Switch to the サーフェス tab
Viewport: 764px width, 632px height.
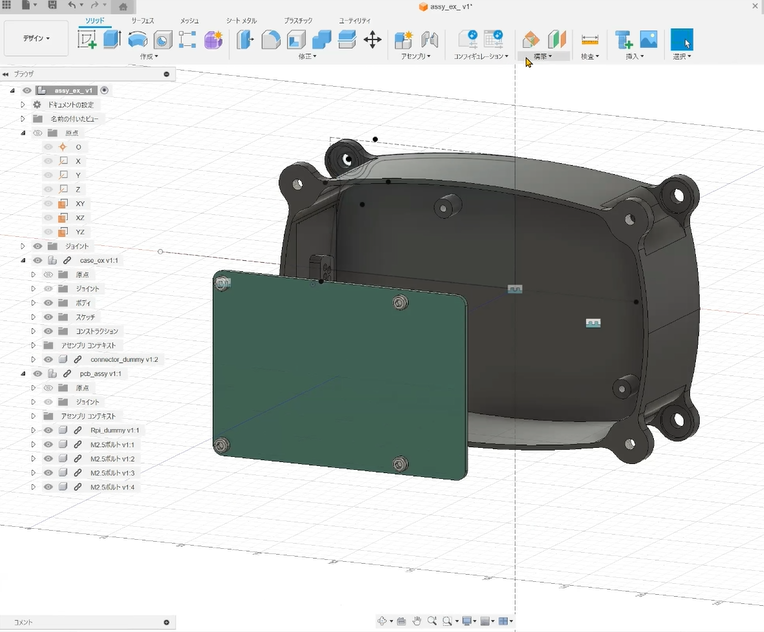click(x=141, y=20)
